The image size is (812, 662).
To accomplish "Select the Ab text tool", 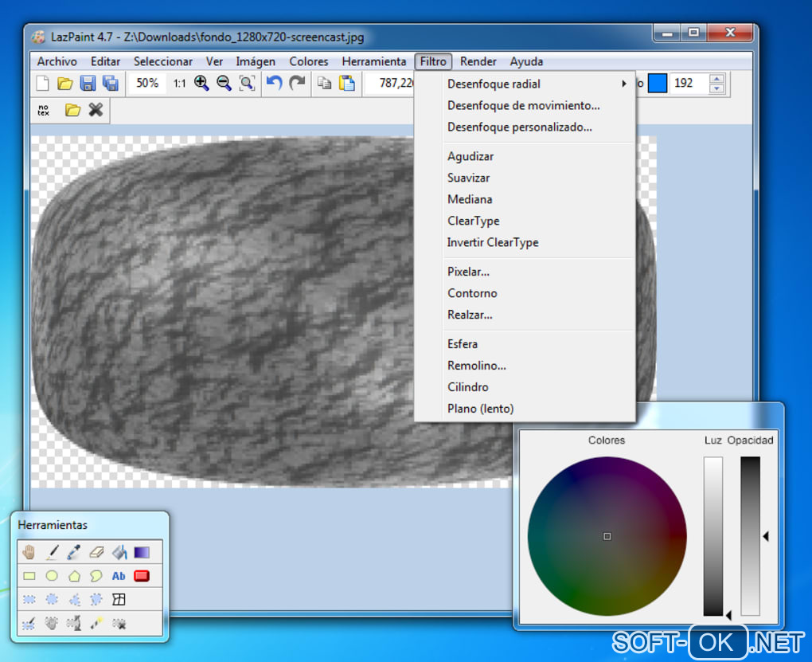I will pyautogui.click(x=119, y=576).
